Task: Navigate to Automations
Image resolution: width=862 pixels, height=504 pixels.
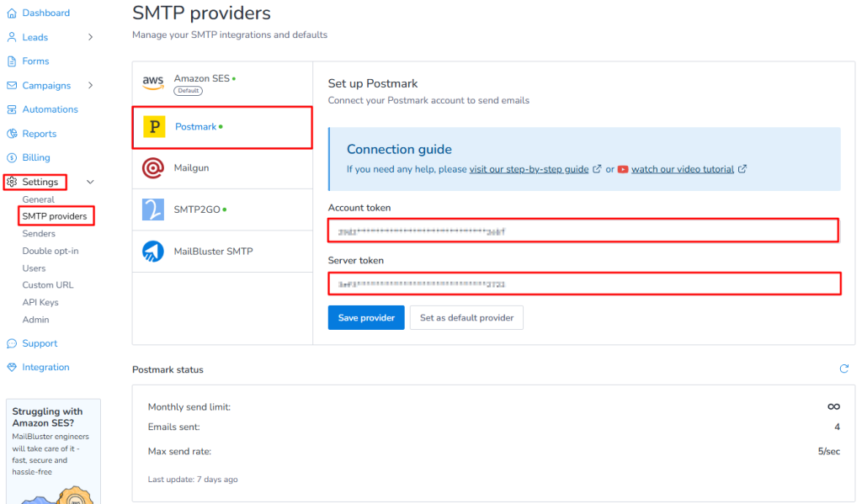Action: click(50, 109)
